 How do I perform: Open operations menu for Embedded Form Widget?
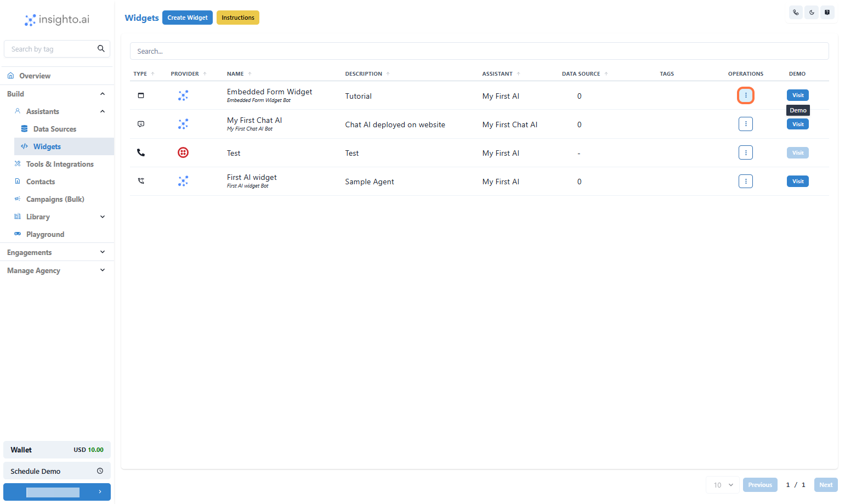point(746,95)
